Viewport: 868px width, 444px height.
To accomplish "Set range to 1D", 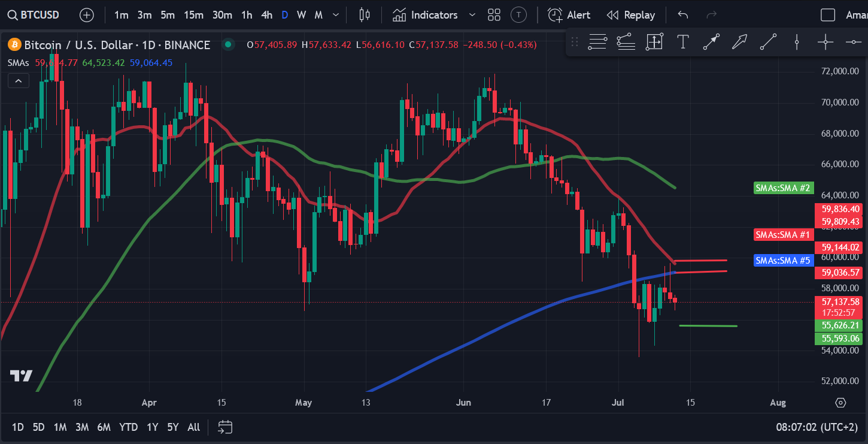I will click(18, 427).
